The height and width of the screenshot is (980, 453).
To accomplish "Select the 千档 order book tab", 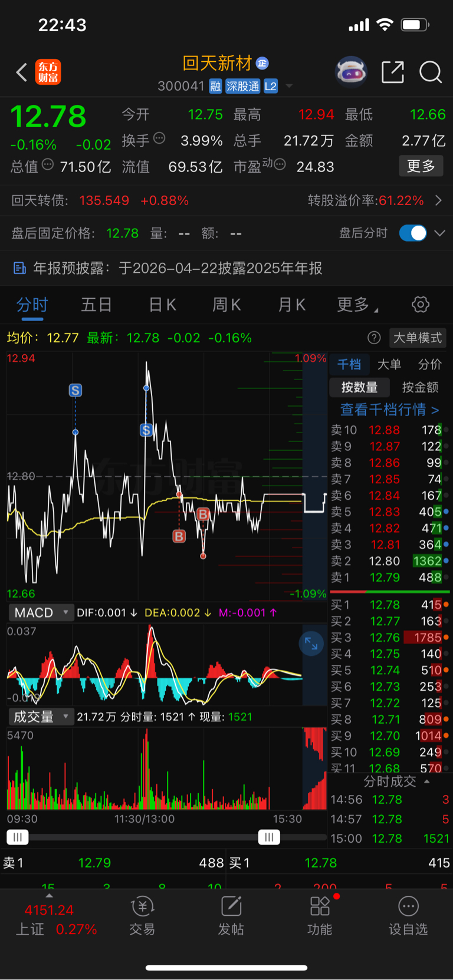I will pos(349,364).
